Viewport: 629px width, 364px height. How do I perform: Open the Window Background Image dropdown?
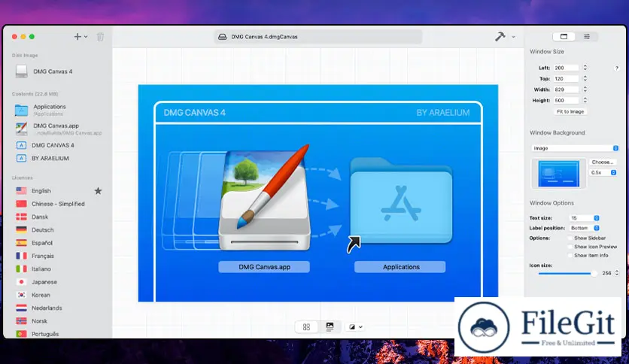pos(575,148)
